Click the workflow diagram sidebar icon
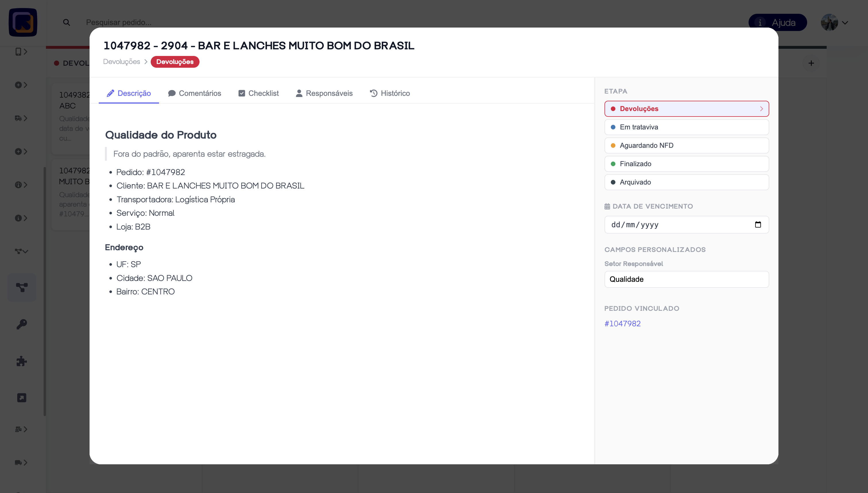 22,288
